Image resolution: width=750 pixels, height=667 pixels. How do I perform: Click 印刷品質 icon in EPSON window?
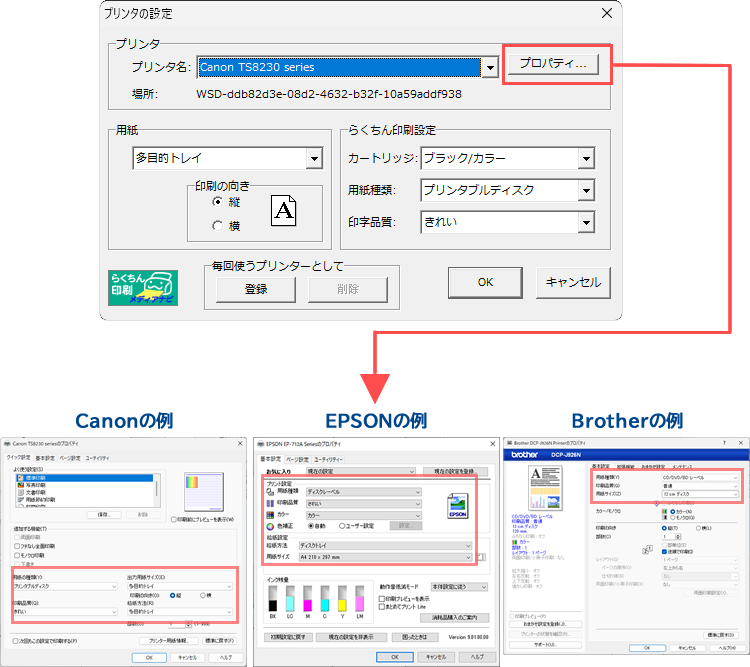click(x=270, y=503)
